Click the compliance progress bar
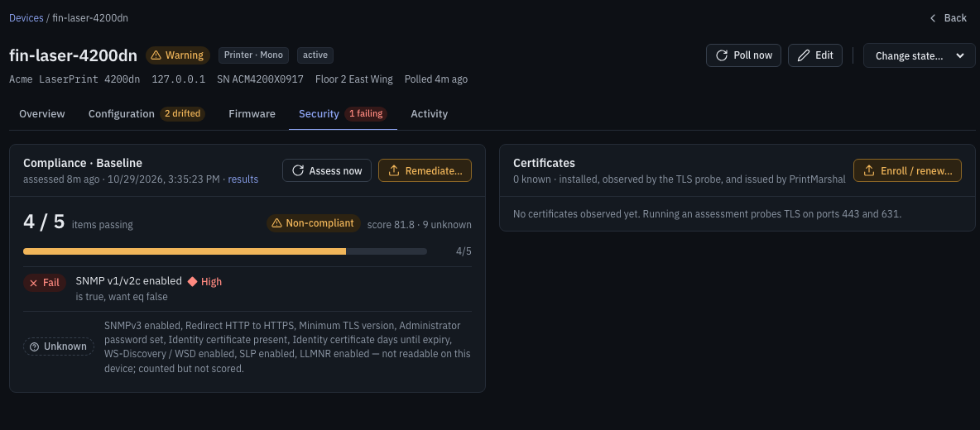Viewport: 980px width, 430px height. click(225, 251)
